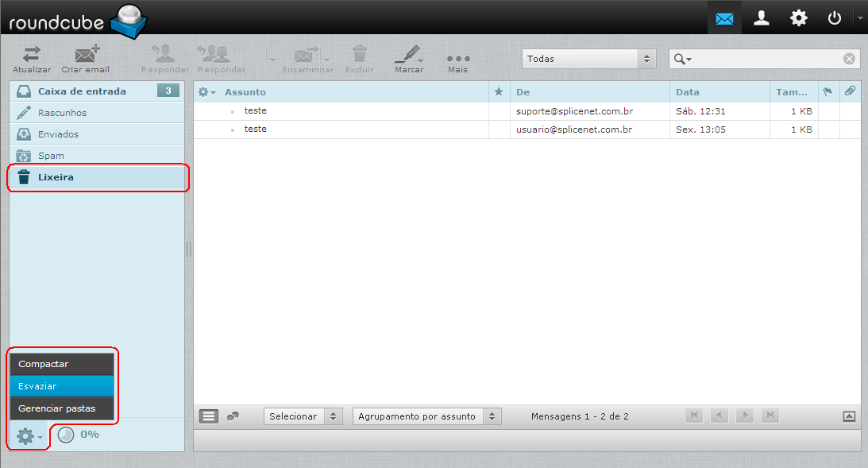The image size is (868, 468).
Task: Toggle the preview pane button
Action: (x=849, y=416)
